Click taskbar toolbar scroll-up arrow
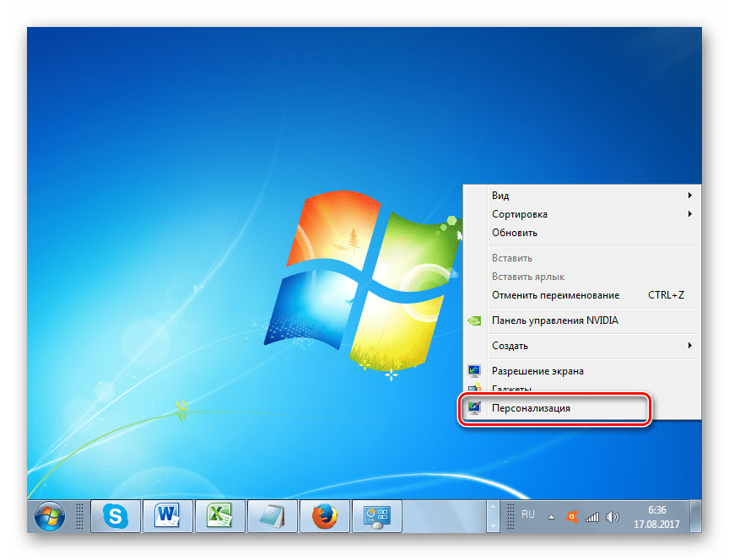This screenshot has width=729, height=560. (493, 508)
